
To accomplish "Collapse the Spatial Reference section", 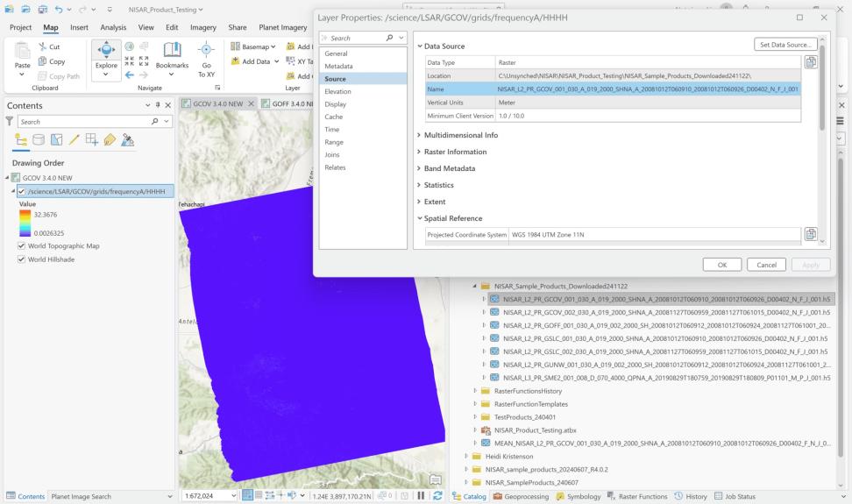I will (x=420, y=218).
